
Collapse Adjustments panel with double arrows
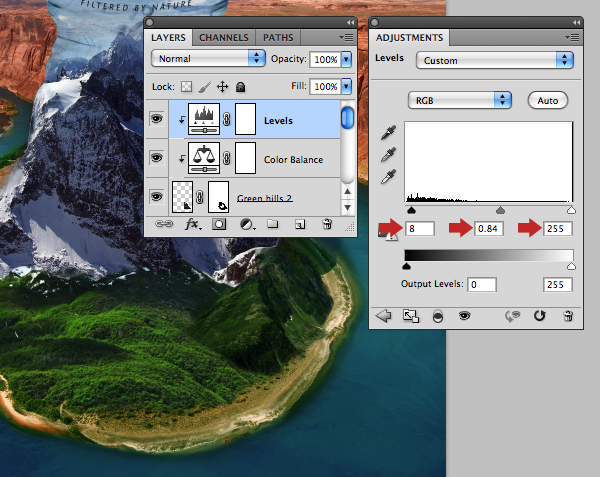[x=576, y=23]
